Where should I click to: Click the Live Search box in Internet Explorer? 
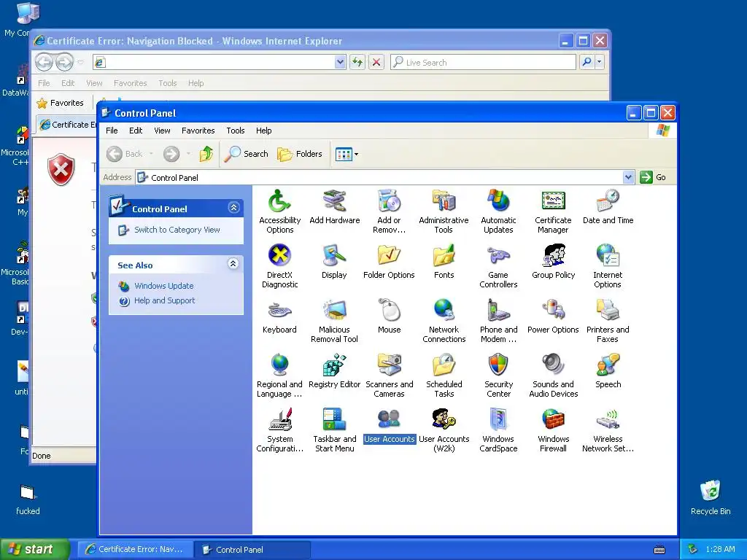point(483,63)
